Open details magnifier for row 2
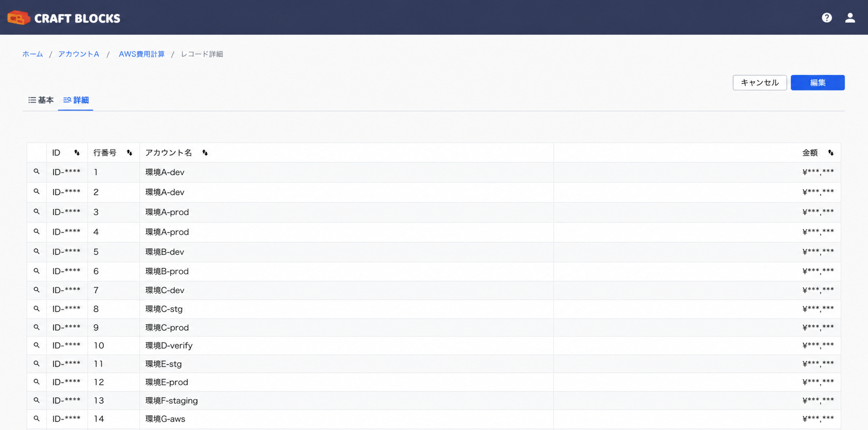 (37, 192)
